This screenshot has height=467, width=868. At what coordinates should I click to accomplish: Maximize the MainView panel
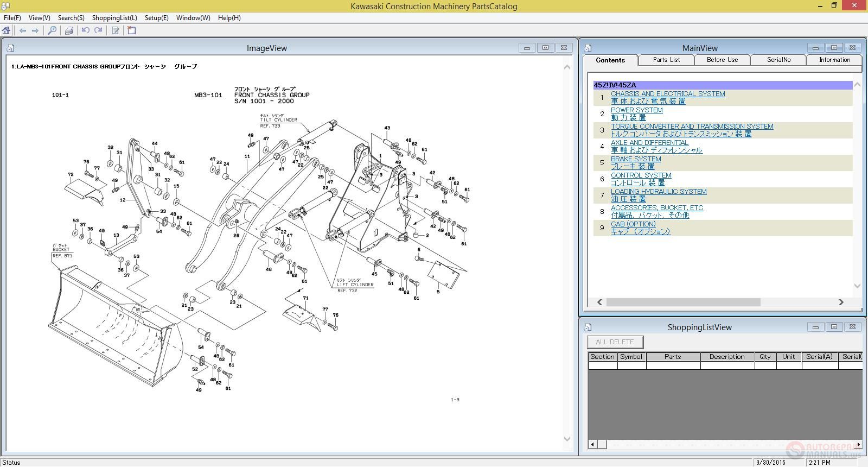coord(834,48)
